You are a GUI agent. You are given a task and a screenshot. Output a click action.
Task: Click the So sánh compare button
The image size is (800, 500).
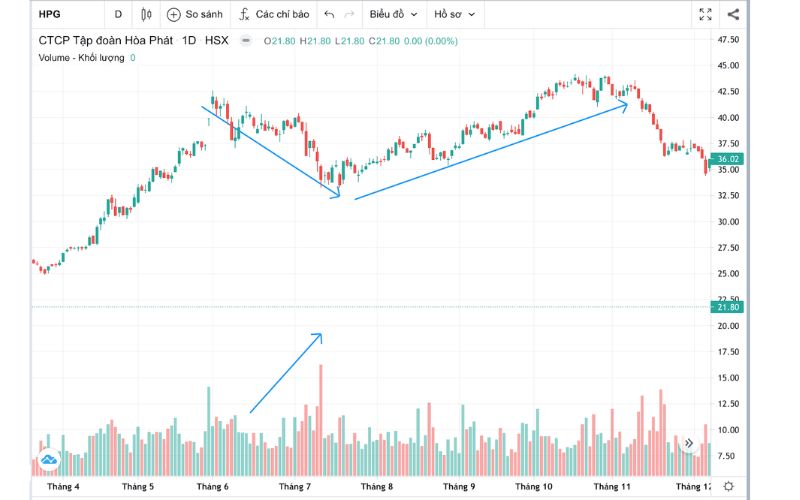(195, 15)
